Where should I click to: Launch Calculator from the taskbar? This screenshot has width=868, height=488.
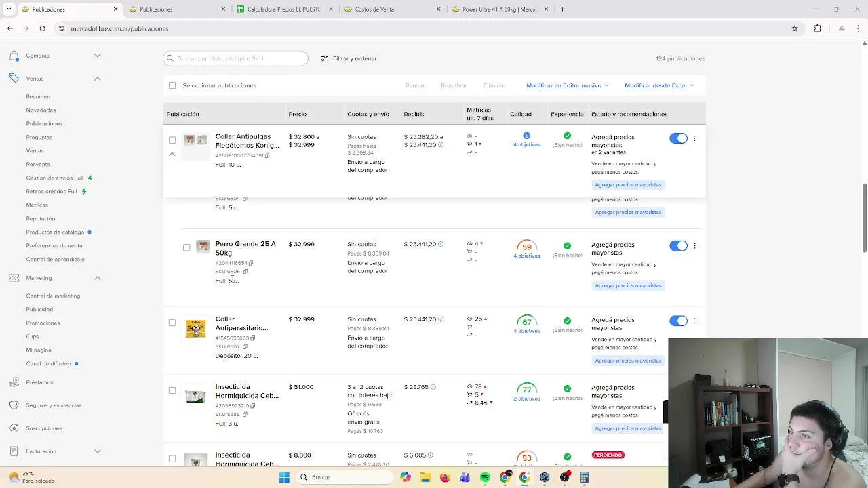585,477
